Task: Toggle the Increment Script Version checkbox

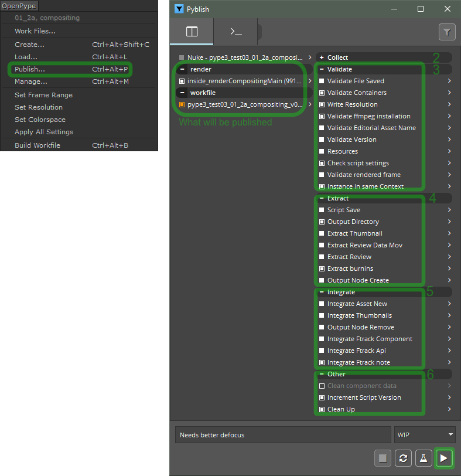Action: (322, 397)
